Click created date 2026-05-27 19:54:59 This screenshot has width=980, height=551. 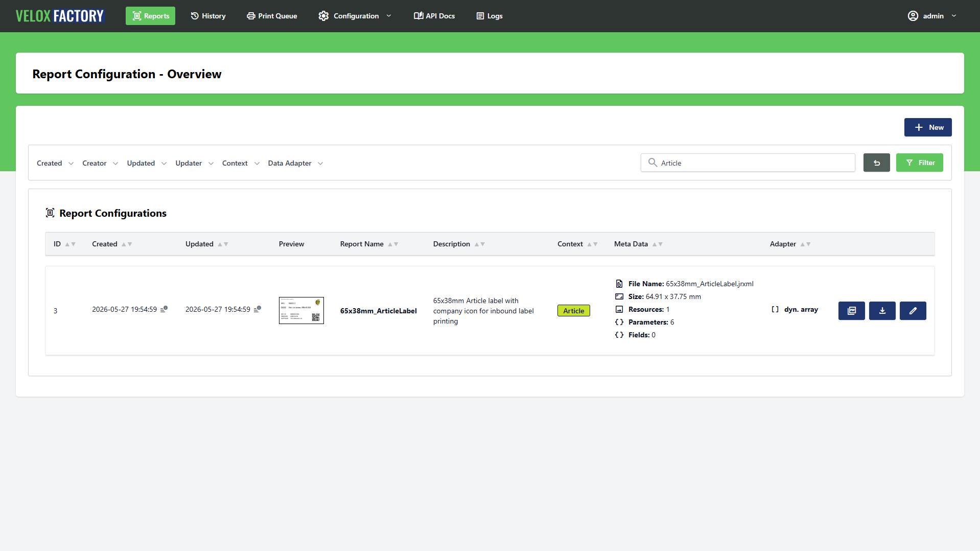coord(124,309)
